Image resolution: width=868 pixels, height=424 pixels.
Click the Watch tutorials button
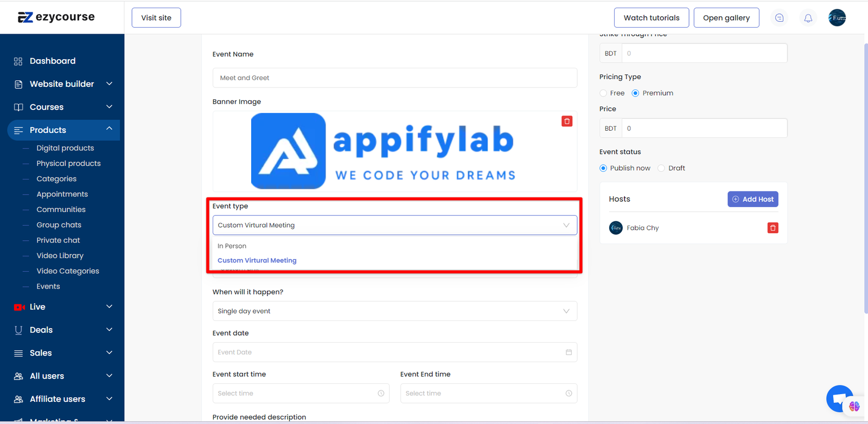tap(651, 18)
